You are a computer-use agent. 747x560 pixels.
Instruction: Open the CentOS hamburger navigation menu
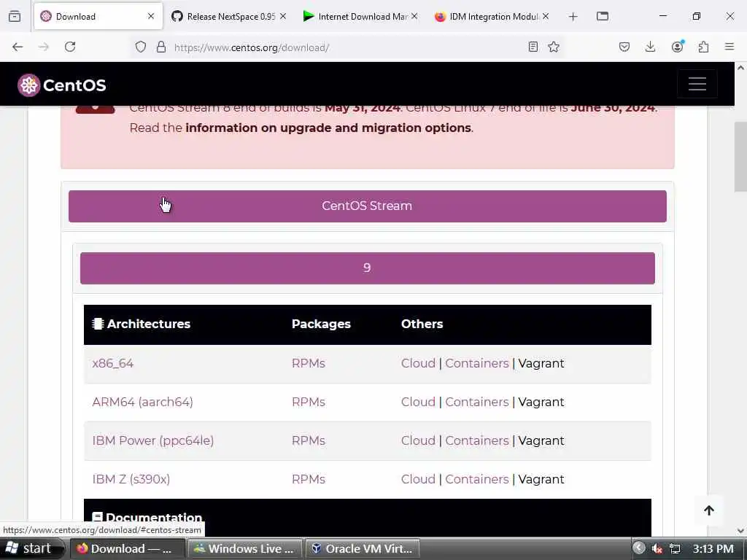697,84
